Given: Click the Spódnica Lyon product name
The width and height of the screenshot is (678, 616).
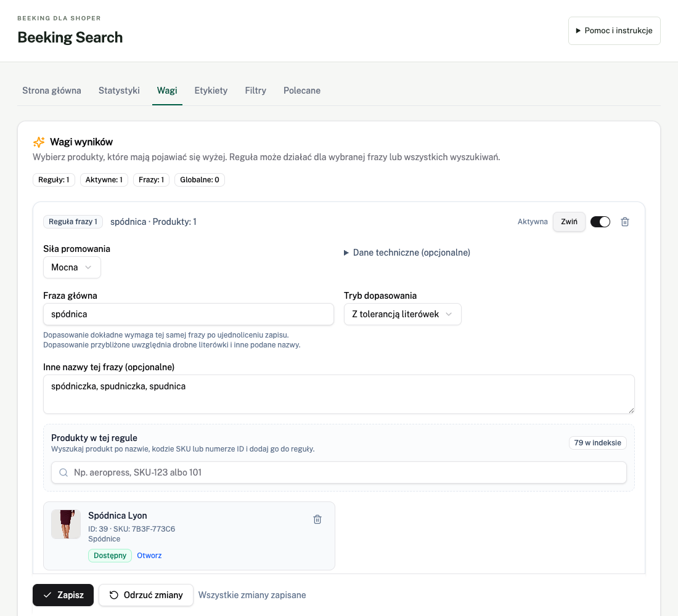Looking at the screenshot, I should click(x=118, y=515).
